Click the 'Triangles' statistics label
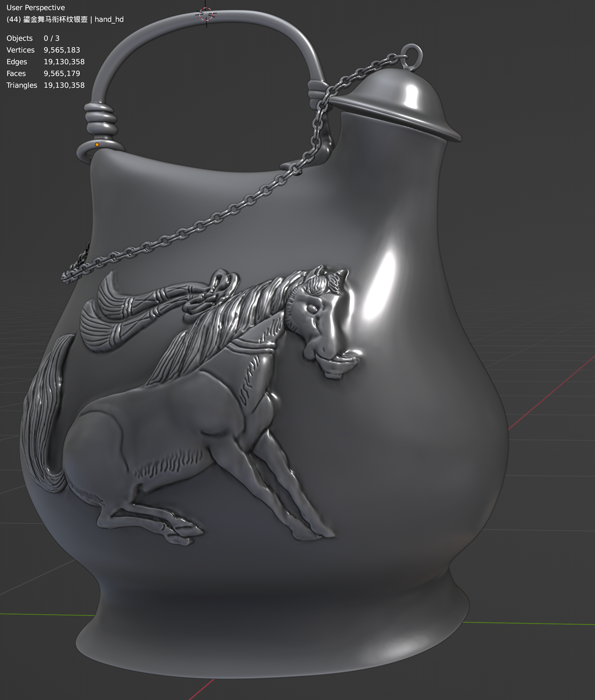Screen dimensions: 595x700 22,85
